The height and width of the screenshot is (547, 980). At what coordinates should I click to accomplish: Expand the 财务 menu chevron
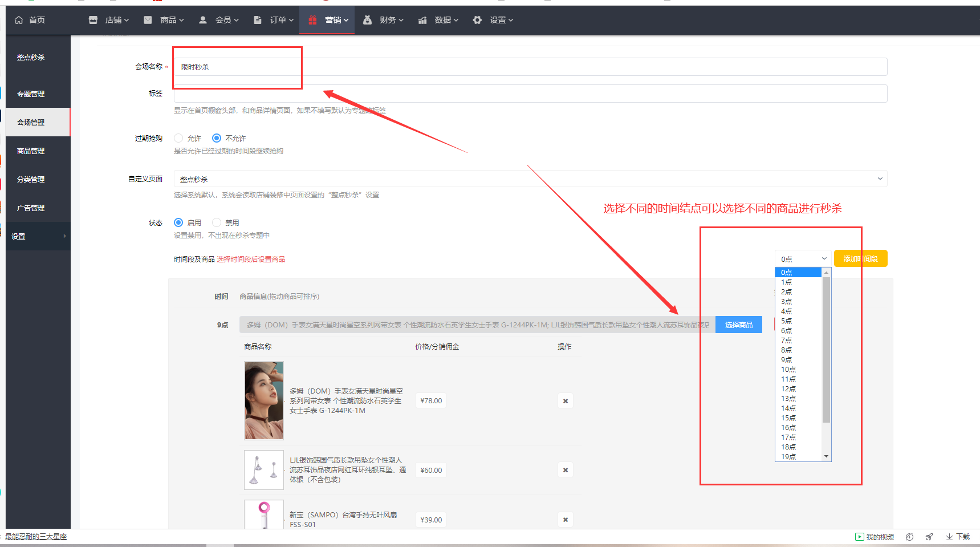pyautogui.click(x=401, y=20)
